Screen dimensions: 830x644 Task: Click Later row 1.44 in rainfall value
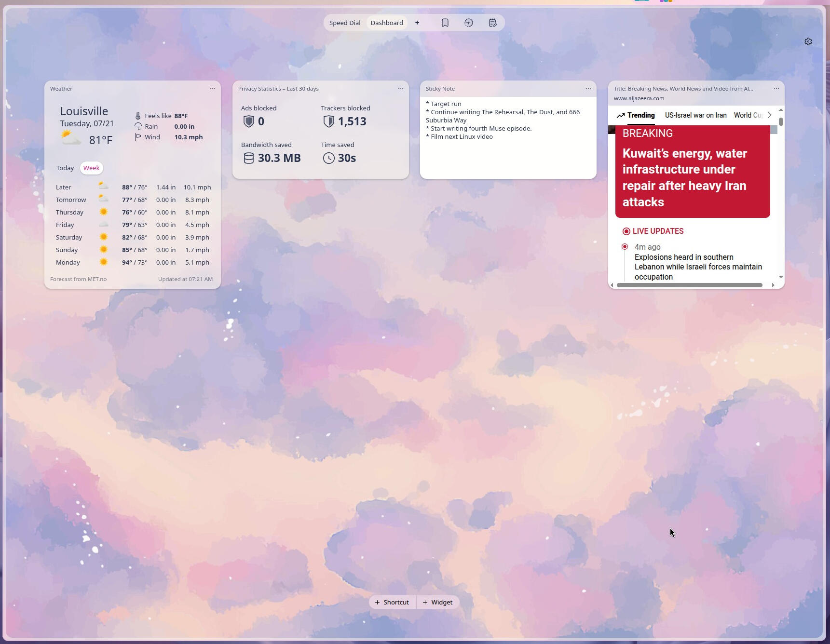point(166,187)
